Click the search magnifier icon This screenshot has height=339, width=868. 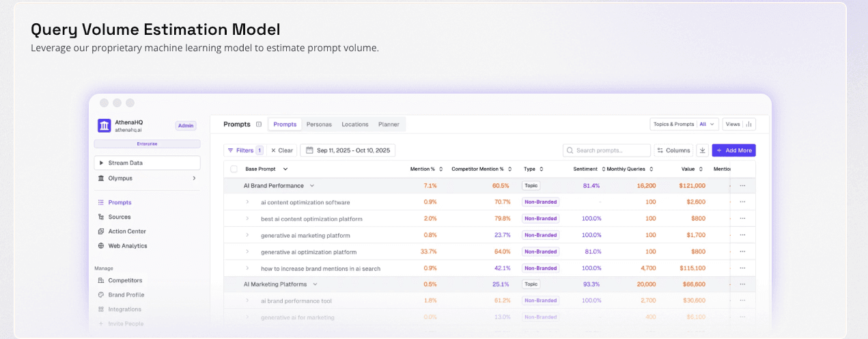[570, 150]
